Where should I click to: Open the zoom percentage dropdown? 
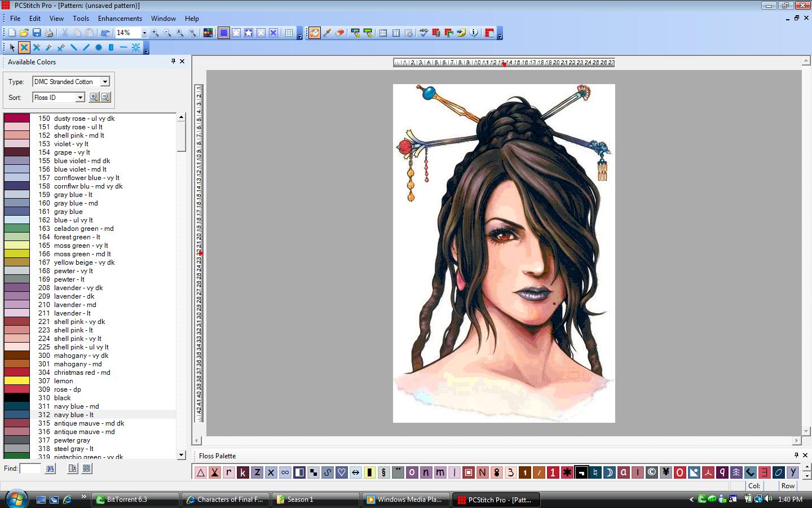144,33
